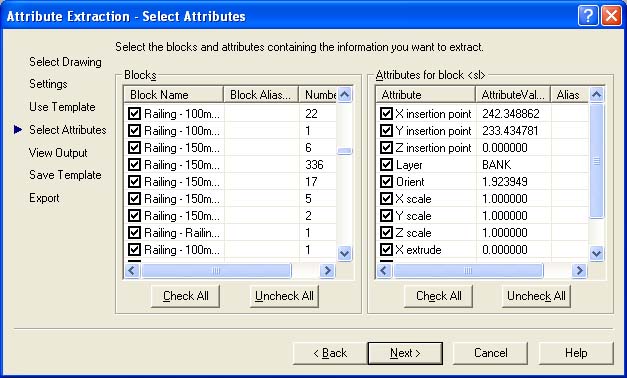
Task: Cancel the attribute extraction wizard
Action: [491, 353]
